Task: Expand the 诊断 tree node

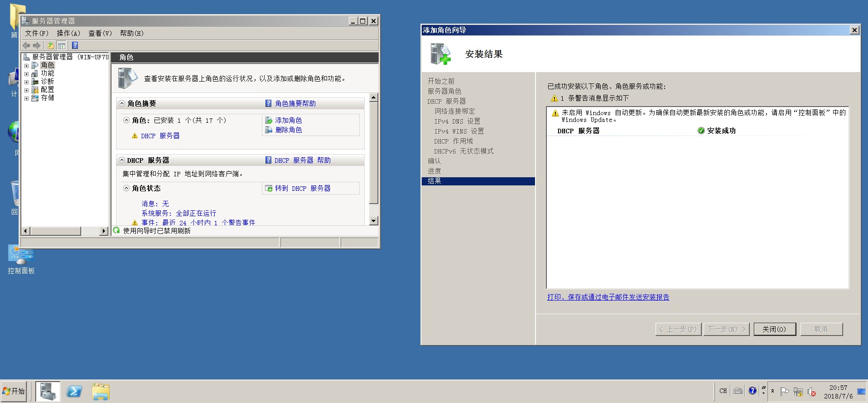Action: tap(26, 82)
